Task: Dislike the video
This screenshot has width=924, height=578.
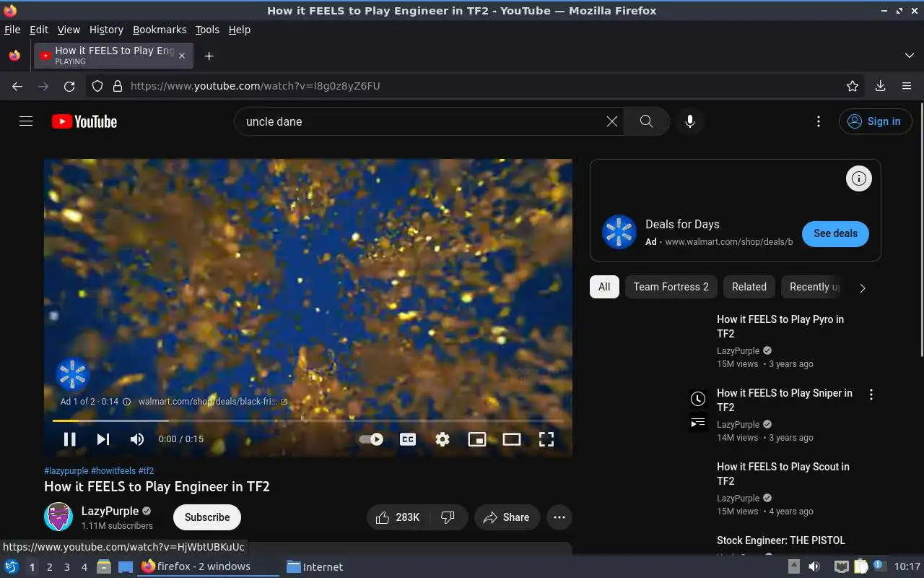Action: (x=448, y=517)
